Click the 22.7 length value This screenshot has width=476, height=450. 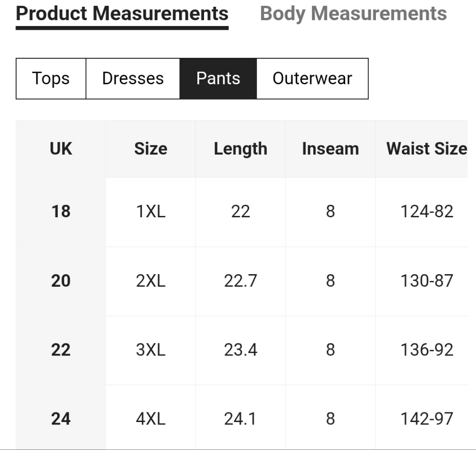[x=240, y=281]
